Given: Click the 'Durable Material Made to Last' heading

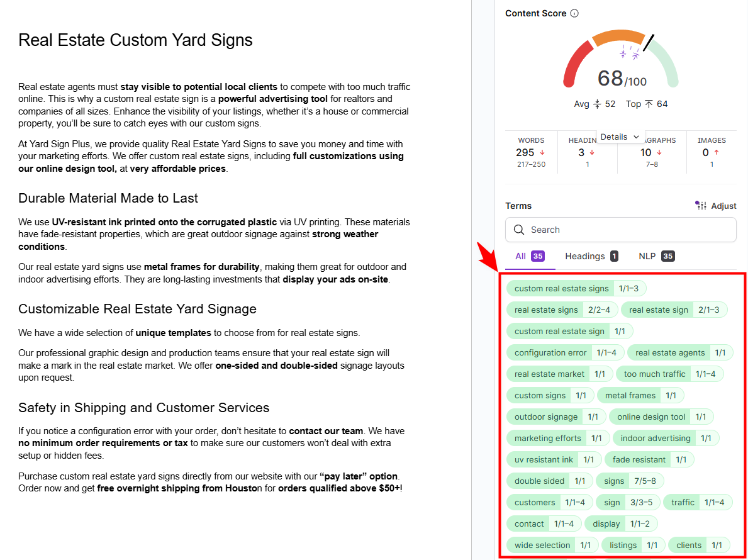Looking at the screenshot, I should point(108,198).
